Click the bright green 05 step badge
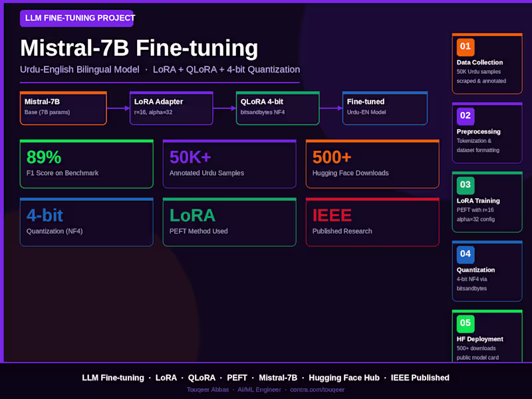Screen dimensions: 532x399 coord(465,324)
